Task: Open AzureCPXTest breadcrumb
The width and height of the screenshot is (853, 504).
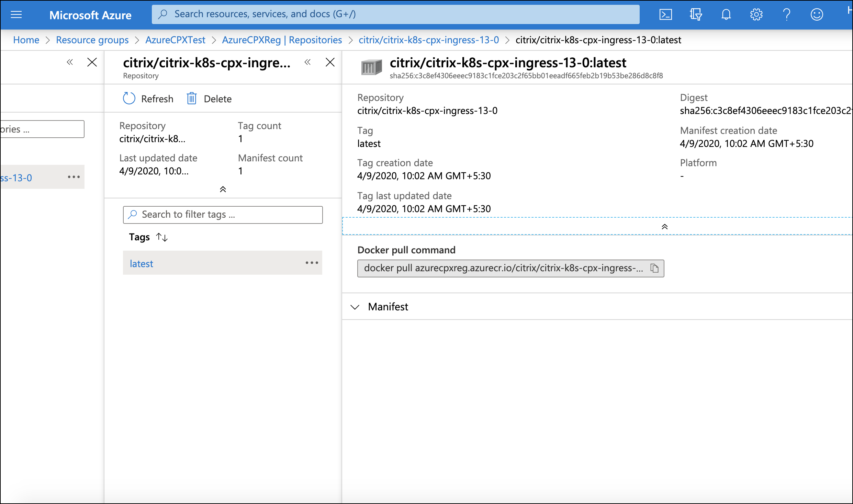Action: [x=175, y=40]
